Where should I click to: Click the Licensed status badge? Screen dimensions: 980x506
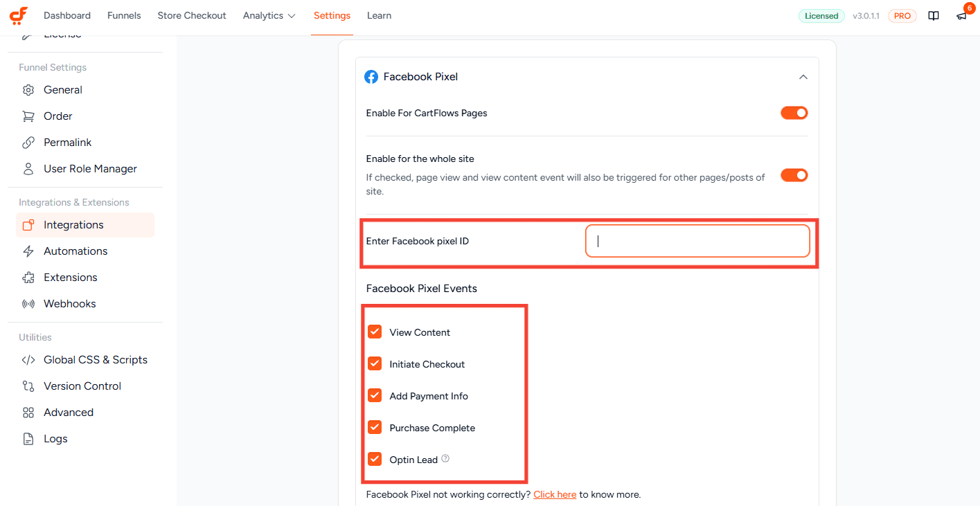tap(821, 16)
